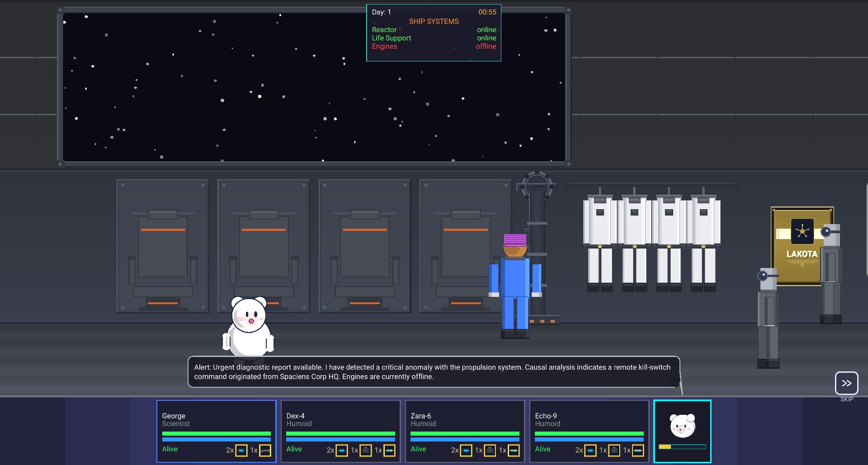Select Dex-4's dark box inventory item

click(x=366, y=451)
